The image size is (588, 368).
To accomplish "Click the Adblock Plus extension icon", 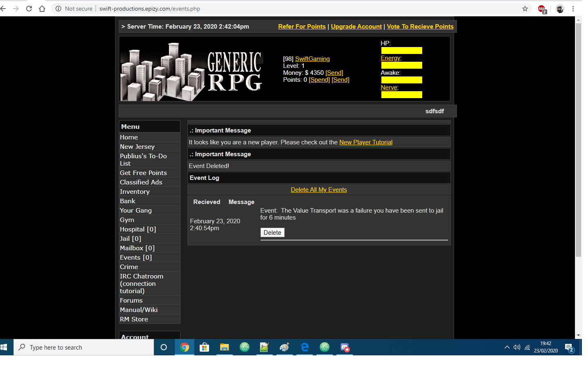I will click(542, 9).
